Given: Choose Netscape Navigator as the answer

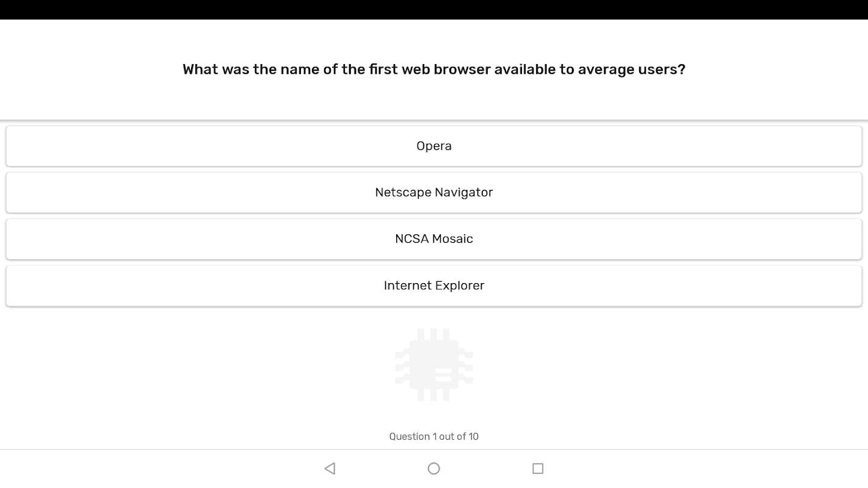Looking at the screenshot, I should [434, 192].
